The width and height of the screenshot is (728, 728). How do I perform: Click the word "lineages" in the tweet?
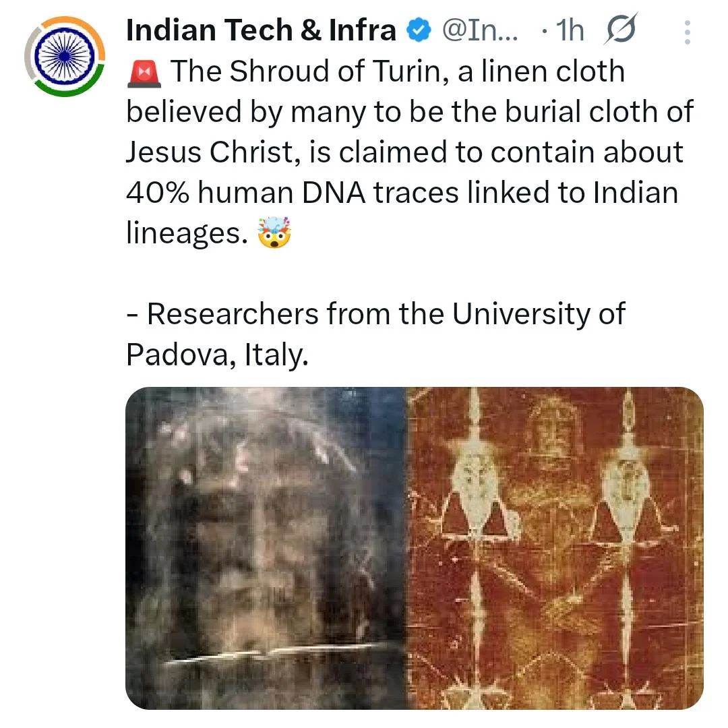coord(183,233)
